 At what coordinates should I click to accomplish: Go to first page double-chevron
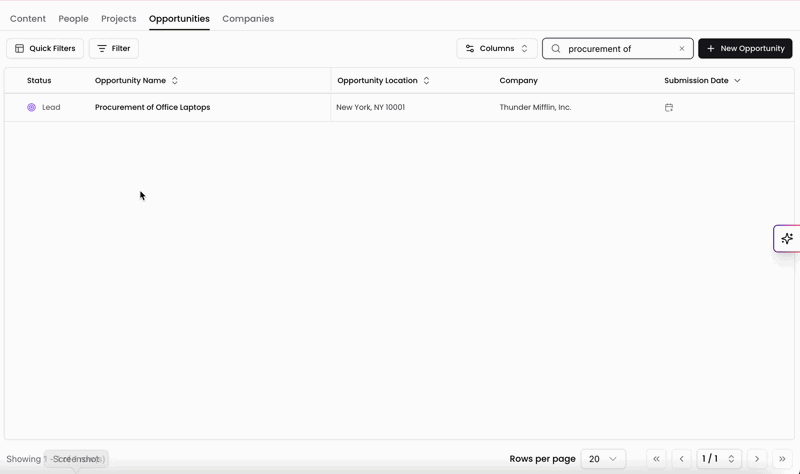point(656,459)
